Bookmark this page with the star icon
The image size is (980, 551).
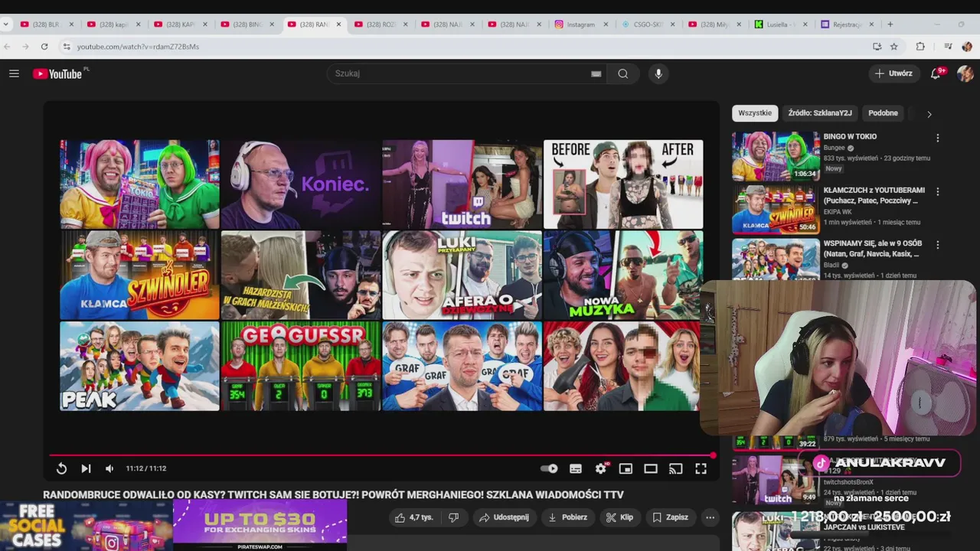click(x=893, y=47)
